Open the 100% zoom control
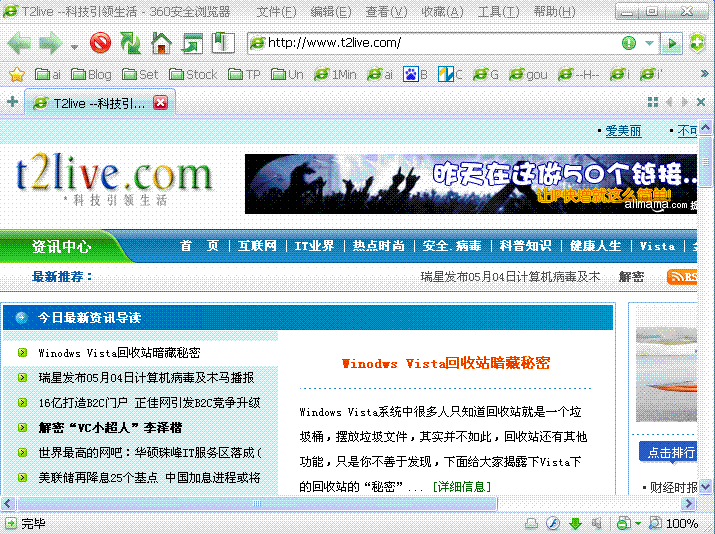715x534 pixels. click(674, 524)
